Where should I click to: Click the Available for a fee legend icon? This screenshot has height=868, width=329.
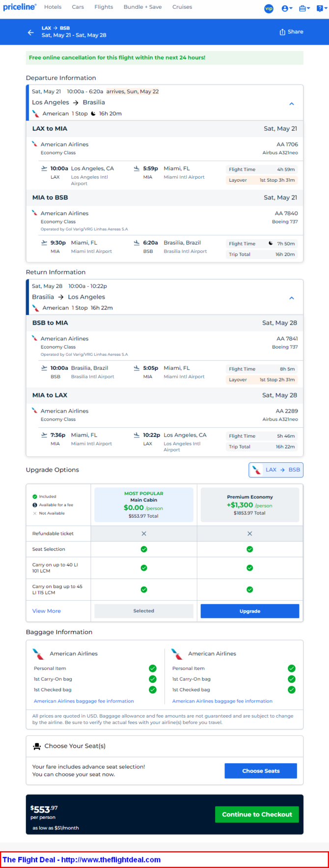pos(35,505)
